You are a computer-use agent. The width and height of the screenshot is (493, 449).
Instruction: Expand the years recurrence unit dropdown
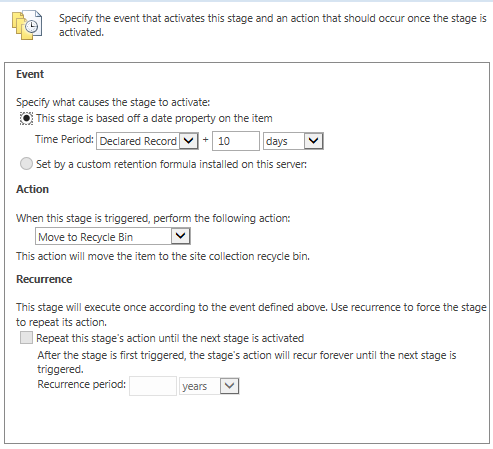(x=209, y=386)
